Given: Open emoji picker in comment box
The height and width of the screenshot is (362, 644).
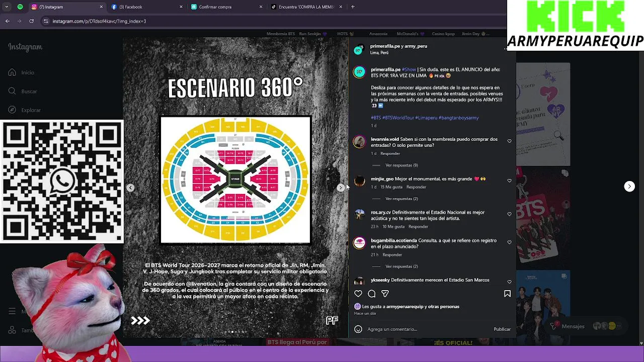Looking at the screenshot, I should (358, 329).
